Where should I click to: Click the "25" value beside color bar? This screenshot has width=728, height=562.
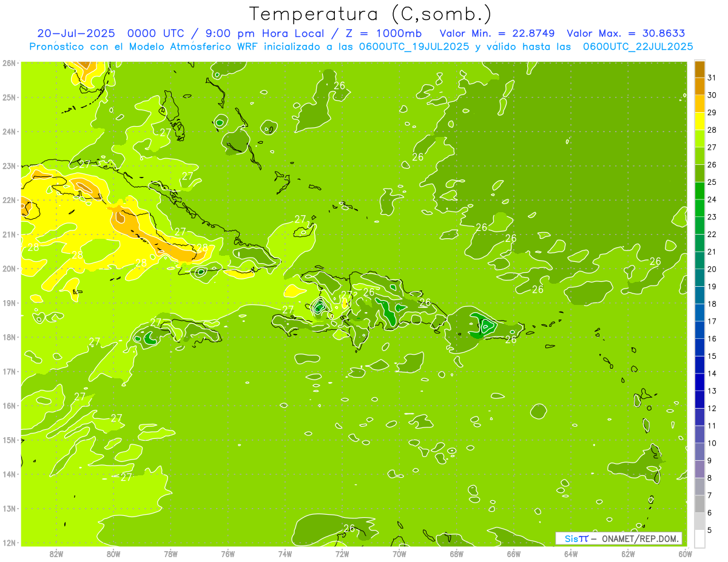tap(712, 181)
